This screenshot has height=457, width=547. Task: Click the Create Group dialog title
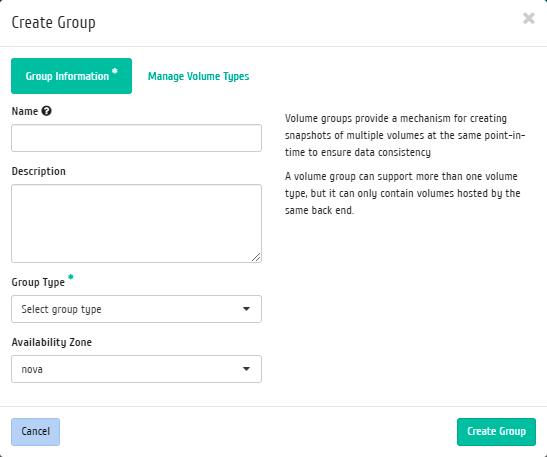coord(53,23)
